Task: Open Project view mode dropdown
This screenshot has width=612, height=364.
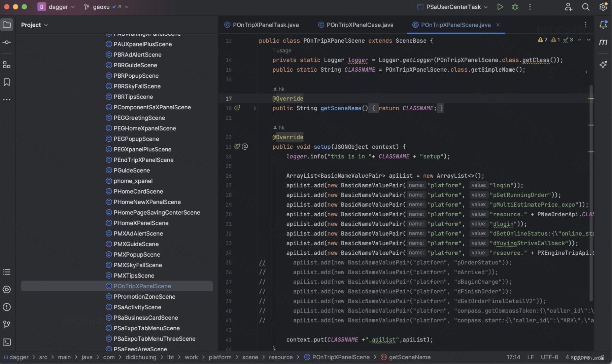Action: 34,25
